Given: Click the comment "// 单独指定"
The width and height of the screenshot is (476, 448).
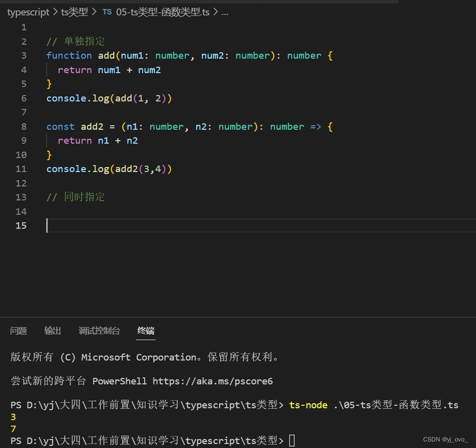Looking at the screenshot, I should coord(75,41).
